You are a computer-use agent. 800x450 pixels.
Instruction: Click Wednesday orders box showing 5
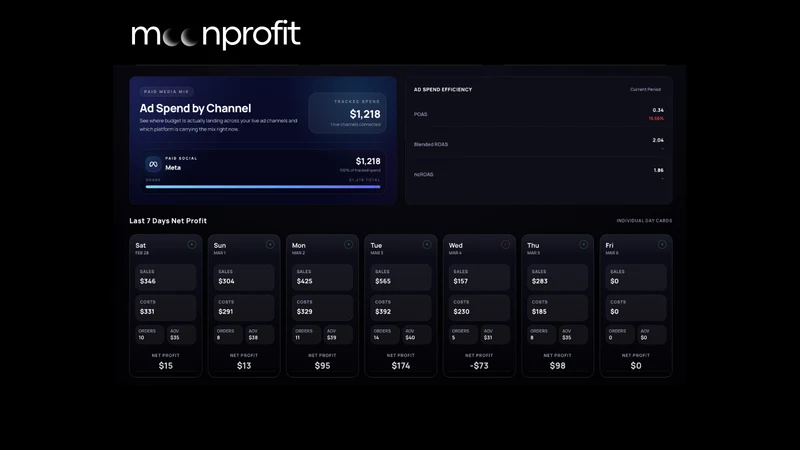[x=463, y=334]
